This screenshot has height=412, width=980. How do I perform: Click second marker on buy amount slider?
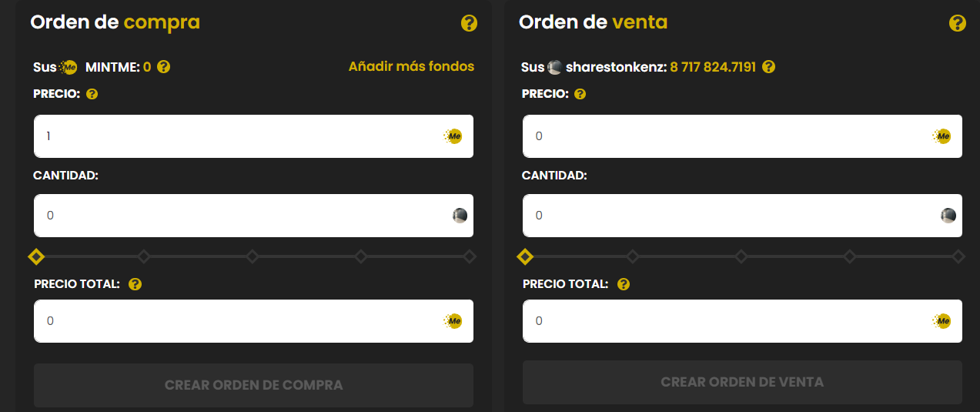click(x=144, y=256)
